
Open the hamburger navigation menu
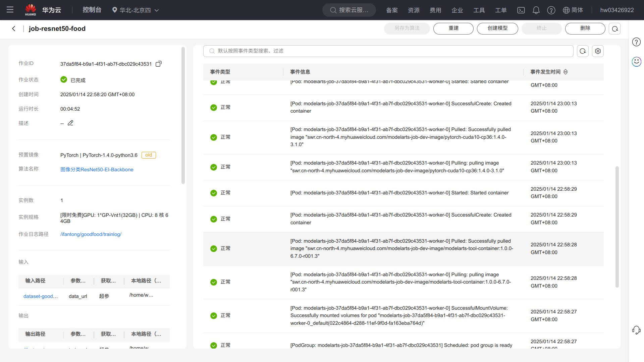click(x=10, y=10)
